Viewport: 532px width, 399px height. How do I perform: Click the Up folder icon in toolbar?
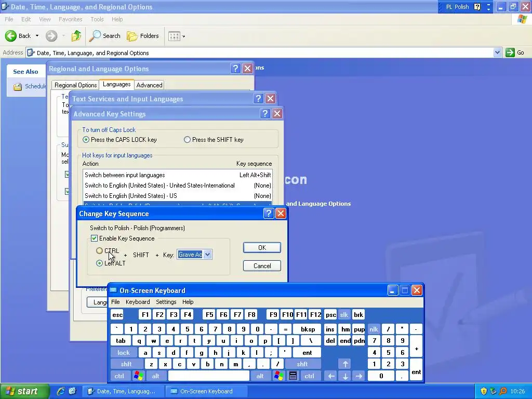[x=76, y=36]
